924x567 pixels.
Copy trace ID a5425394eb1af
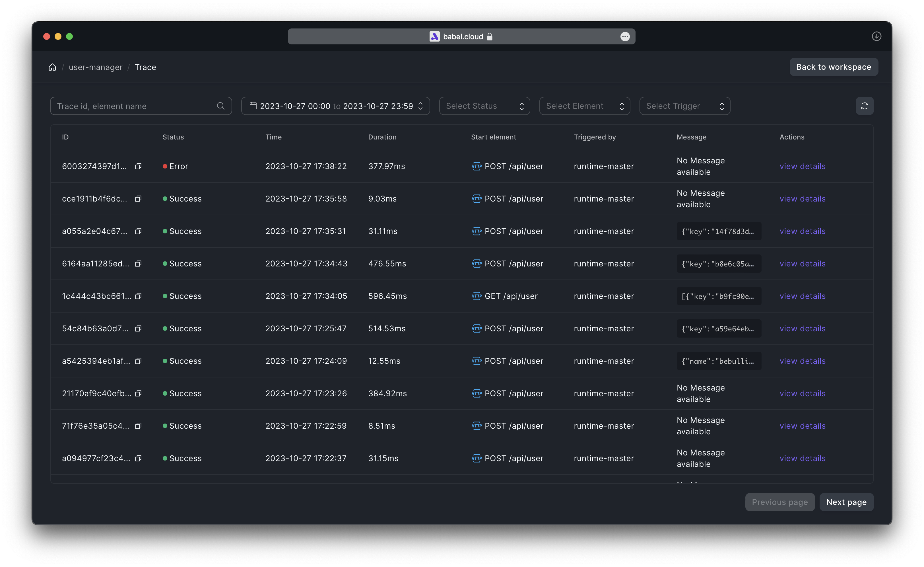138,361
